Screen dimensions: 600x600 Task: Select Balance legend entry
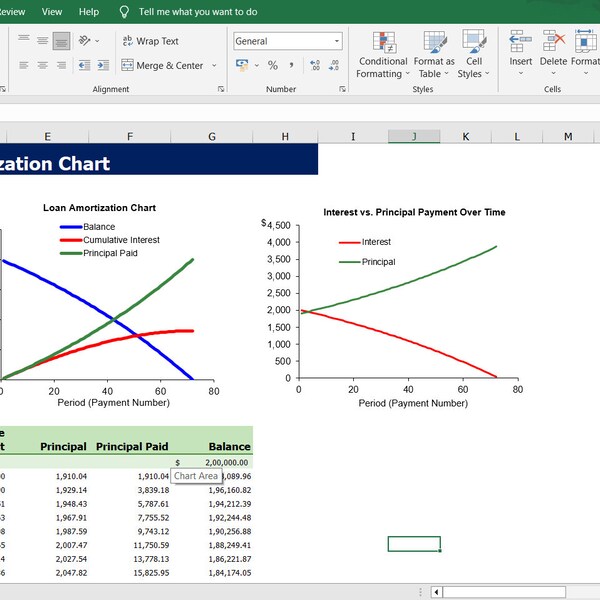87,227
